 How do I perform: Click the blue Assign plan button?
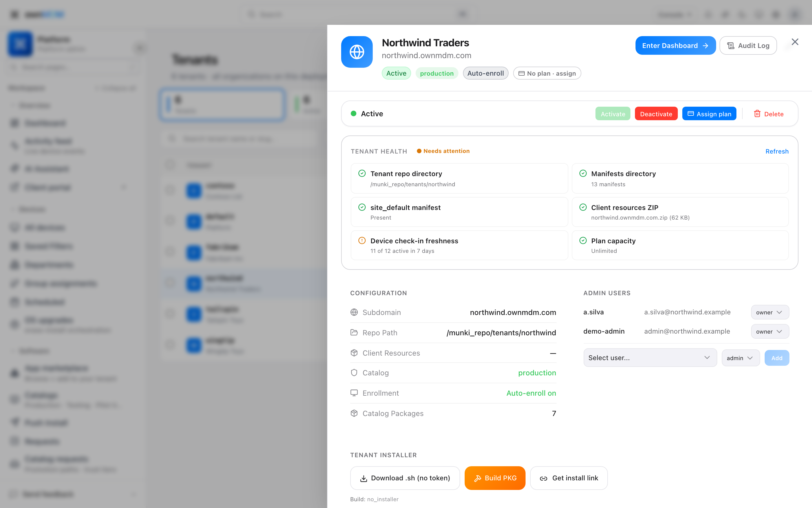[709, 114]
